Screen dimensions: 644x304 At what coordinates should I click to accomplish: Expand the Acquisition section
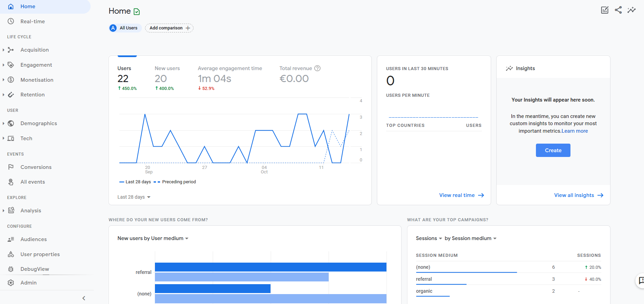[3, 50]
